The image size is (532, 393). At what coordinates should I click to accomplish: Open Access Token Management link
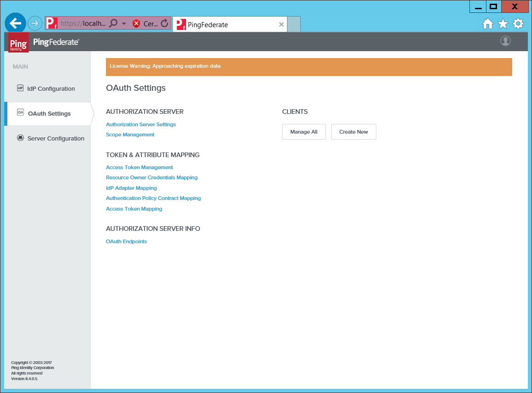pyautogui.click(x=140, y=167)
